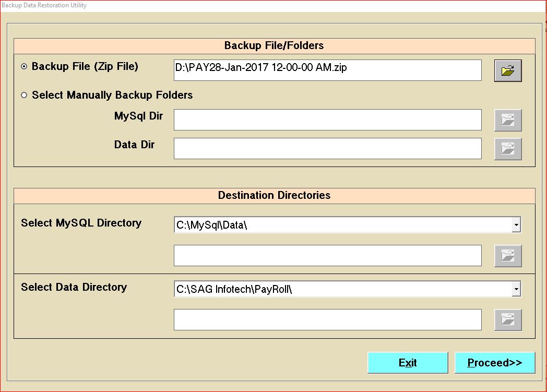This screenshot has height=392, width=547.
Task: Choose Select Manually Backup Folders radio button
Action: click(24, 96)
